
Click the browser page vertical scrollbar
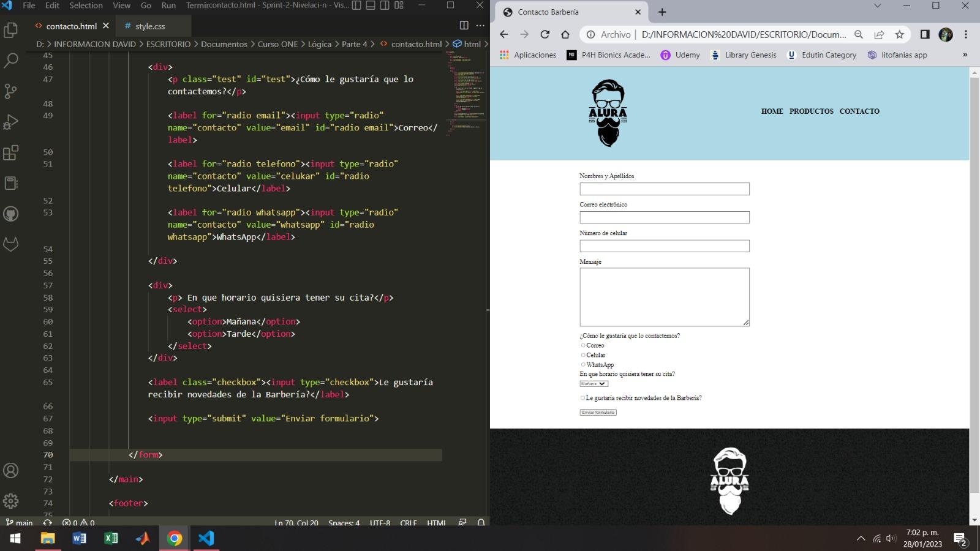[x=974, y=285]
